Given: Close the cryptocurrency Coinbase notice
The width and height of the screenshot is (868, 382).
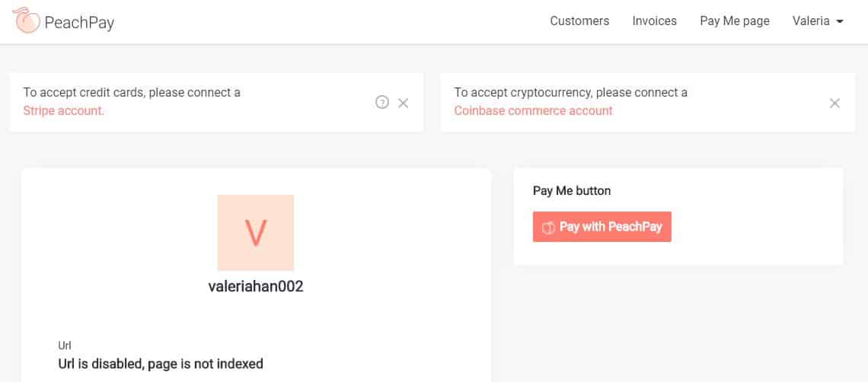Looking at the screenshot, I should tap(834, 103).
